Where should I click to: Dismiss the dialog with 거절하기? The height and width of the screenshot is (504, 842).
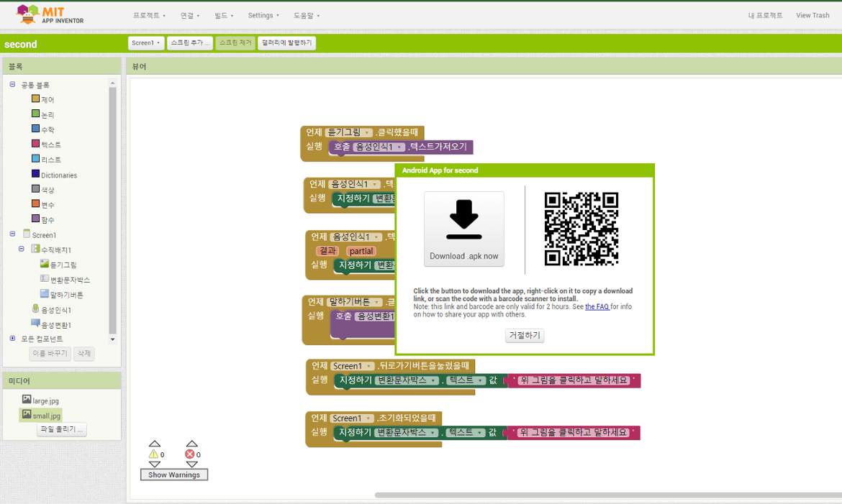(x=525, y=336)
